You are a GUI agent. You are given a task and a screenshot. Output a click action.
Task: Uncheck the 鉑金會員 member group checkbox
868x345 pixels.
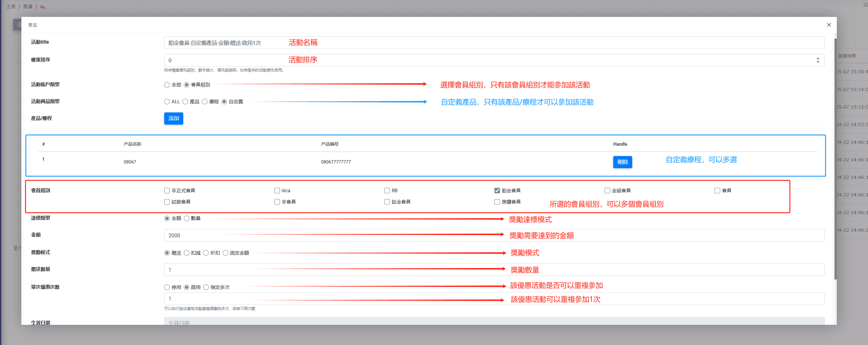[497, 190]
